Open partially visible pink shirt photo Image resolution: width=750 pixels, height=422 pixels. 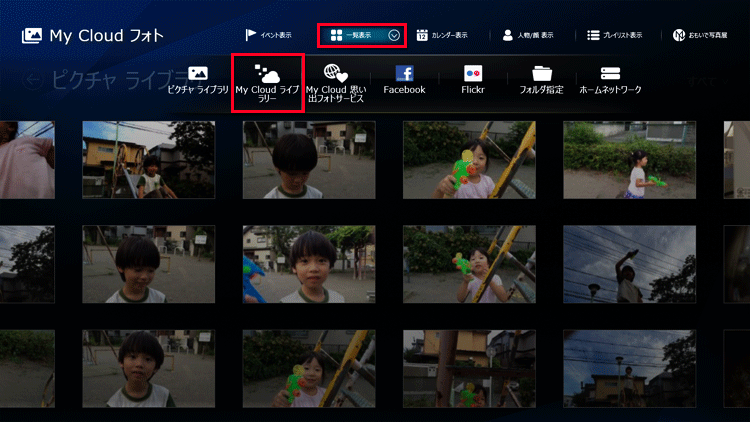(x=27, y=160)
